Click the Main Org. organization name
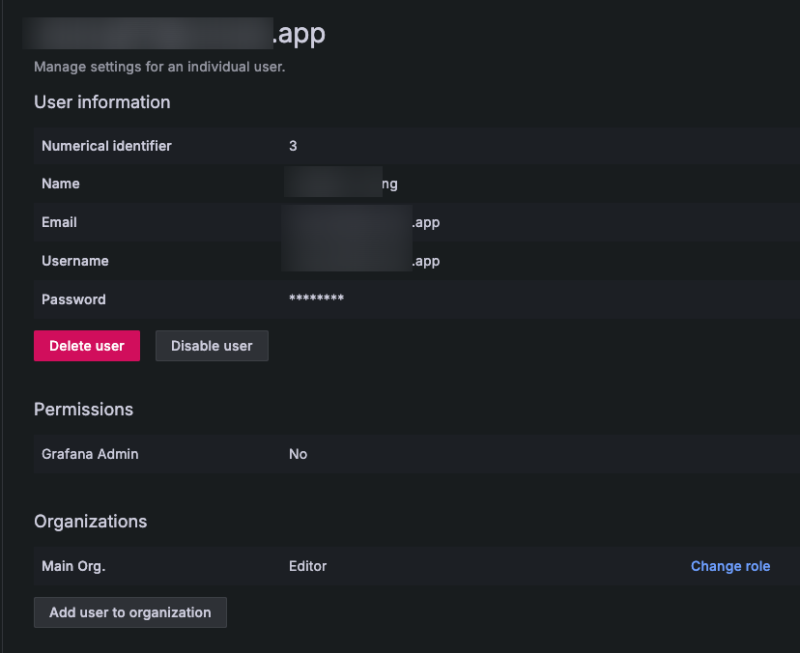Screen dimensions: 800x653 [73, 566]
